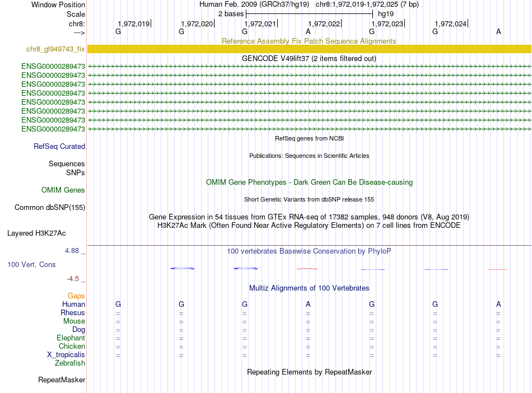
Task: Click the SNPs label in the left column
Action: [x=76, y=172]
